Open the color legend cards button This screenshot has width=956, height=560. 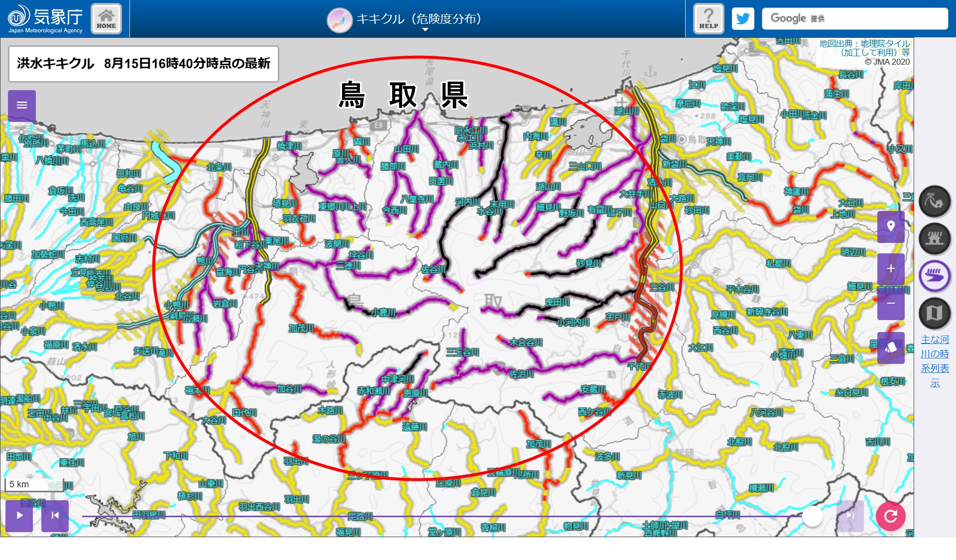891,347
